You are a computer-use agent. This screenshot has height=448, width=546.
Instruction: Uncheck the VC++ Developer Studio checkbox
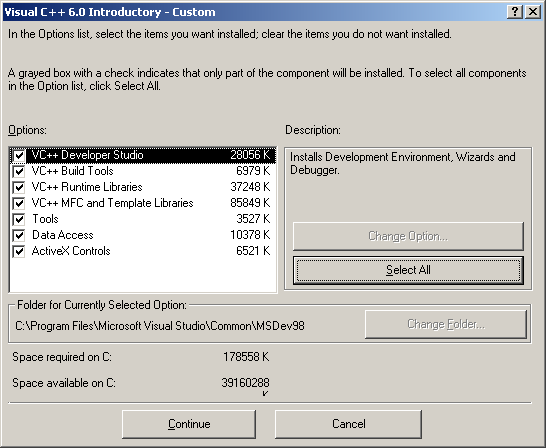[19, 155]
